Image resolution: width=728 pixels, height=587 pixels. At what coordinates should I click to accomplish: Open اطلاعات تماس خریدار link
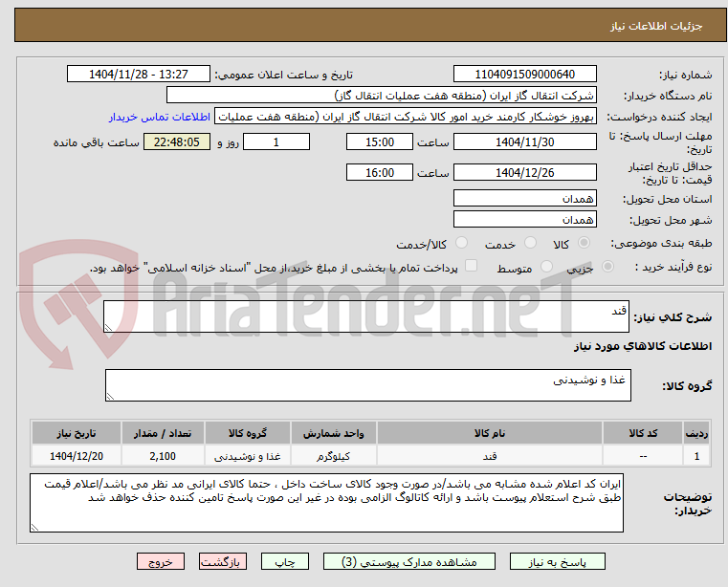click(x=160, y=117)
